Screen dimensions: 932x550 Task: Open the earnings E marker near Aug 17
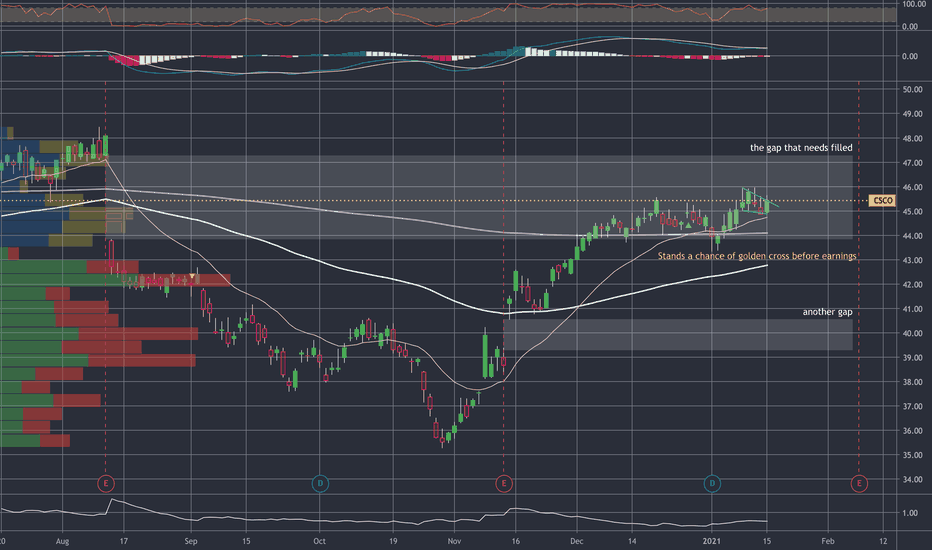point(106,483)
